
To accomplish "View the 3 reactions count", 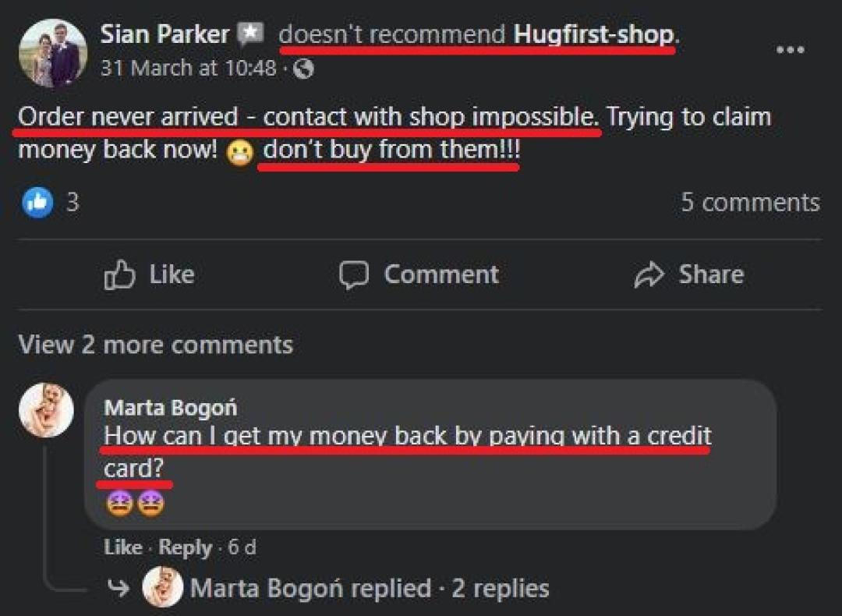I will tap(73, 203).
